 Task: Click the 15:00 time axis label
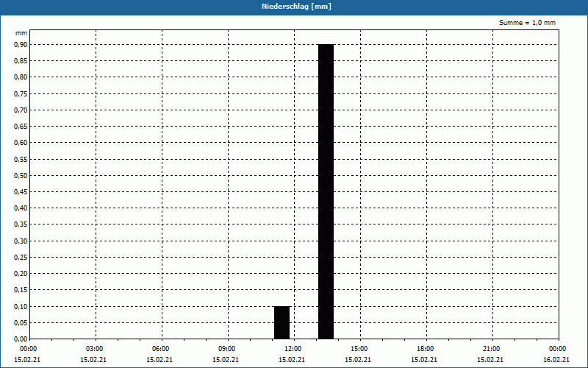[x=359, y=349]
